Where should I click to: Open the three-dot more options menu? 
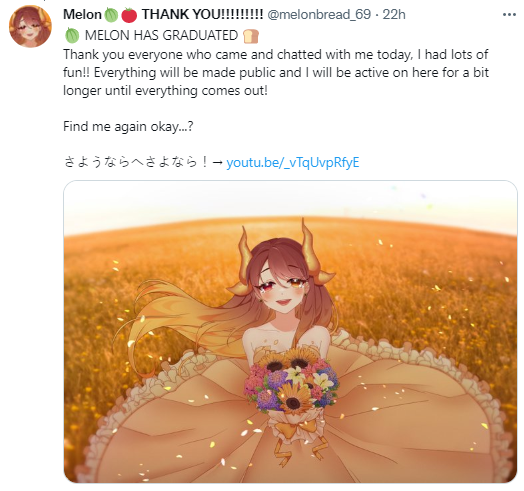click(509, 15)
